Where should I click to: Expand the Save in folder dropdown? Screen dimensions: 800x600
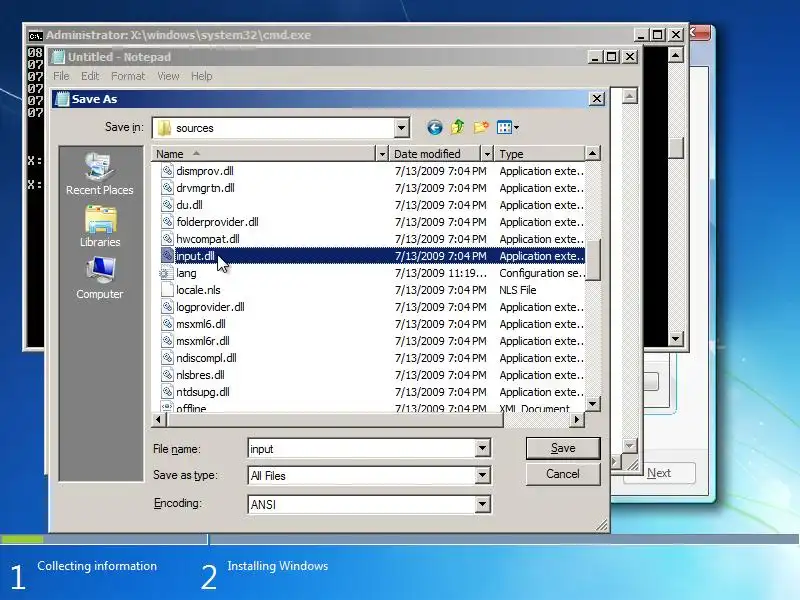(x=402, y=128)
